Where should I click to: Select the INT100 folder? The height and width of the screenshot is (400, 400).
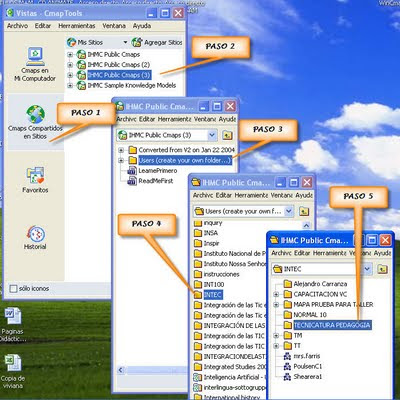point(214,285)
